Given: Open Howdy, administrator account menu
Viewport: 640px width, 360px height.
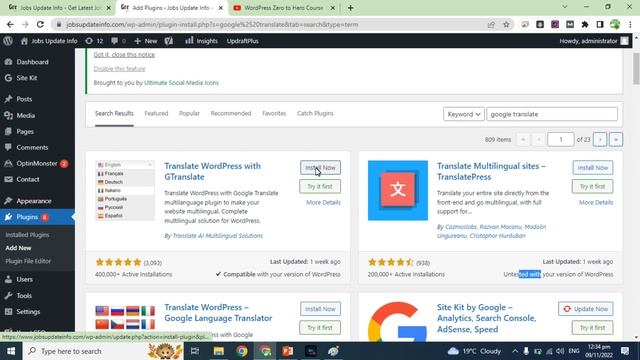Looking at the screenshot, I should pyautogui.click(x=594, y=41).
